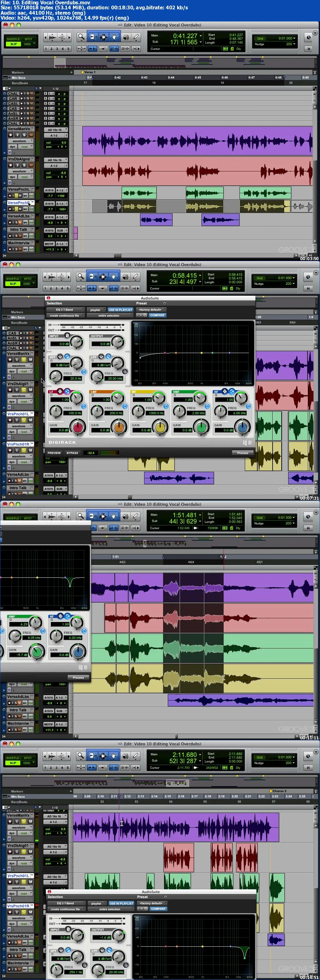Open the create continuous file dropdown in the 0:58.415 AudioSuite
This screenshot has width=320, height=980.
point(65,315)
